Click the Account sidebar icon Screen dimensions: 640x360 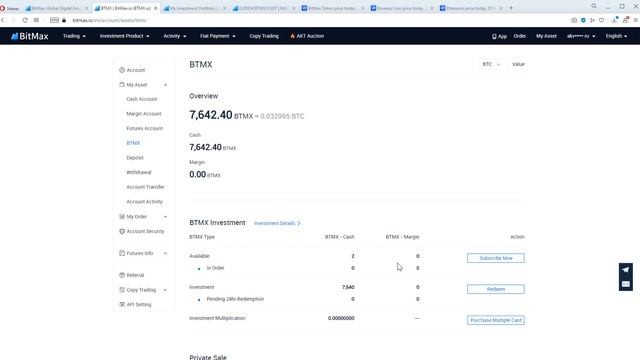pyautogui.click(x=122, y=70)
